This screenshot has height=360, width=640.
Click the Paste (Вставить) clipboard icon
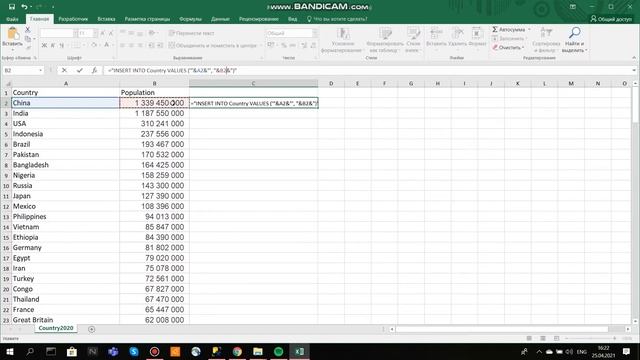click(x=12, y=34)
